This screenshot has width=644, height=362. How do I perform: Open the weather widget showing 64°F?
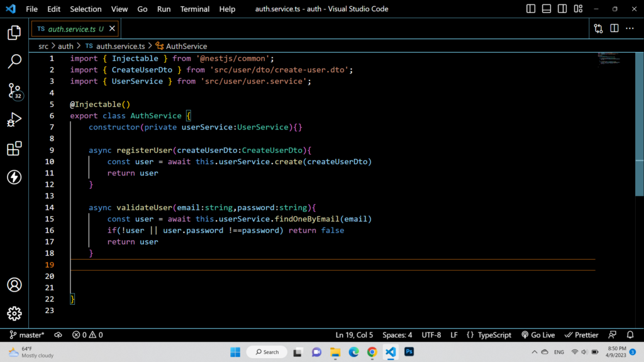pos(31,352)
